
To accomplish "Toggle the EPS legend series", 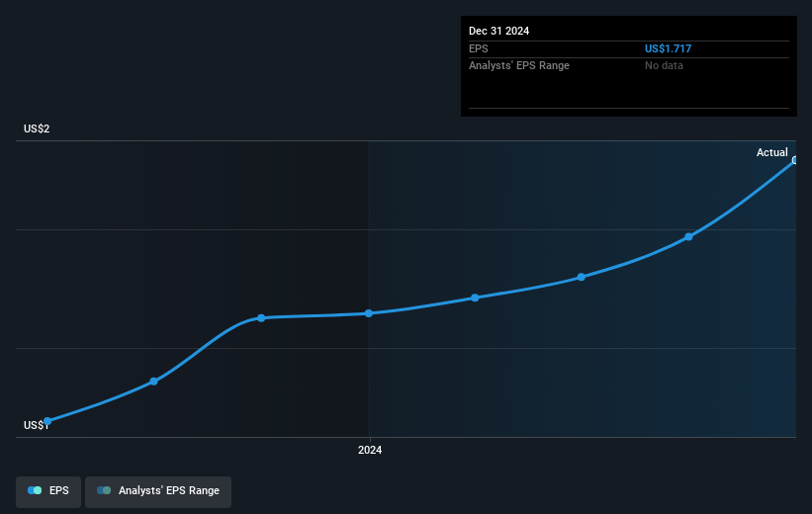I will click(48, 491).
